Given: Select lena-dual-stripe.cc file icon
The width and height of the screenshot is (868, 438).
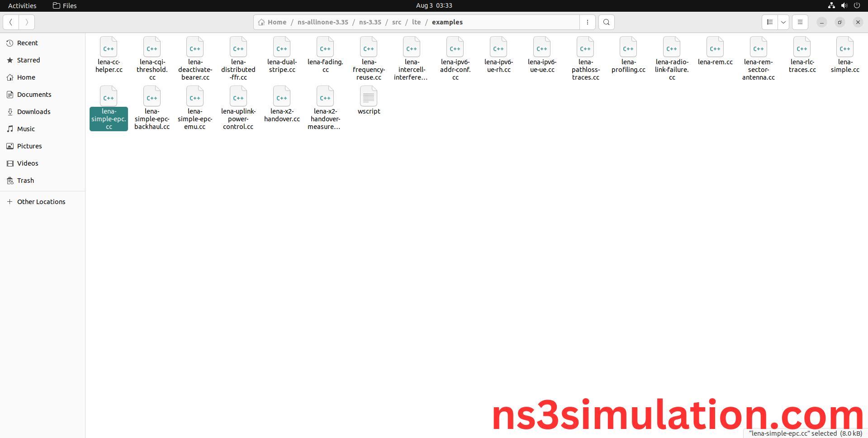Looking at the screenshot, I should pos(282,48).
